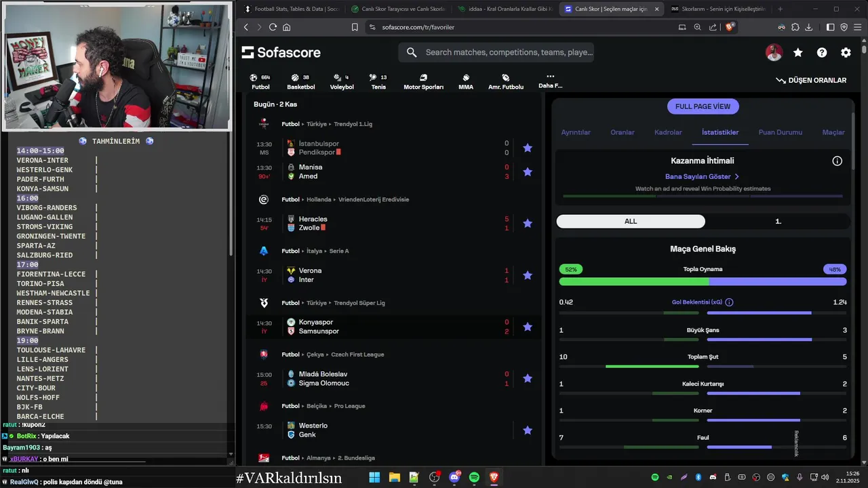
Task: Open the user profile avatar
Action: 774,52
